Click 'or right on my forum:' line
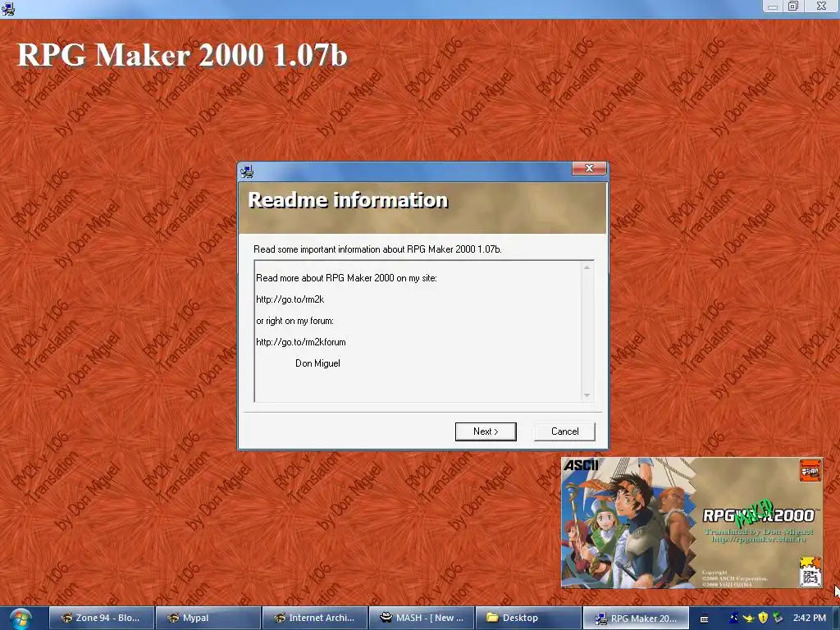 point(294,321)
